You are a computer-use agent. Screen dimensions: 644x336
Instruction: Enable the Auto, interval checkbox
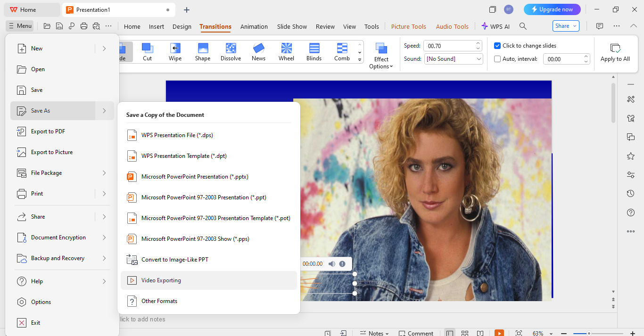(497, 59)
